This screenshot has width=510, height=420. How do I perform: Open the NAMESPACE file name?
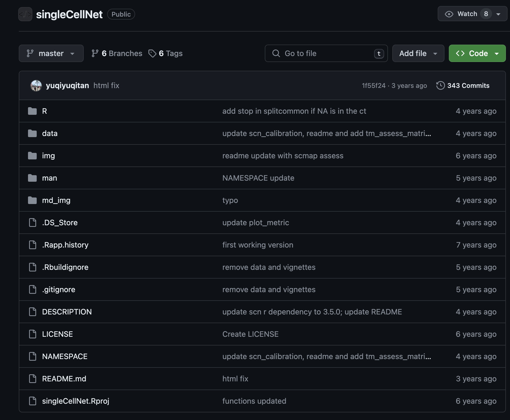[65, 356]
